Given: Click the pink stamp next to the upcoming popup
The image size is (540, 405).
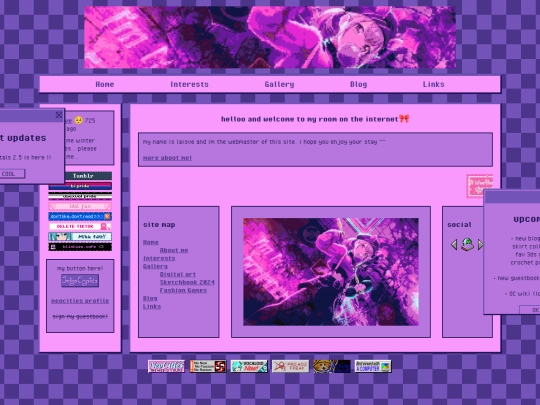Looking at the screenshot, I should tap(479, 186).
